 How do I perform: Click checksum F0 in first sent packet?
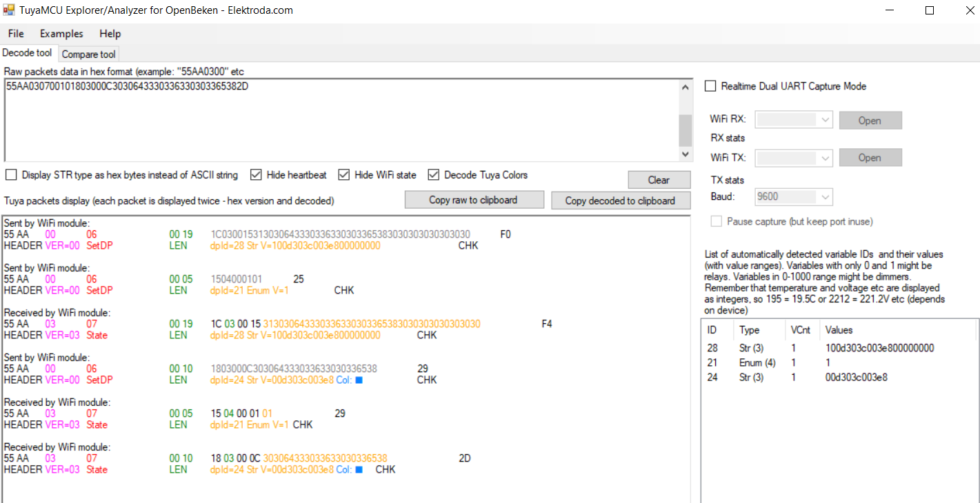tap(506, 234)
